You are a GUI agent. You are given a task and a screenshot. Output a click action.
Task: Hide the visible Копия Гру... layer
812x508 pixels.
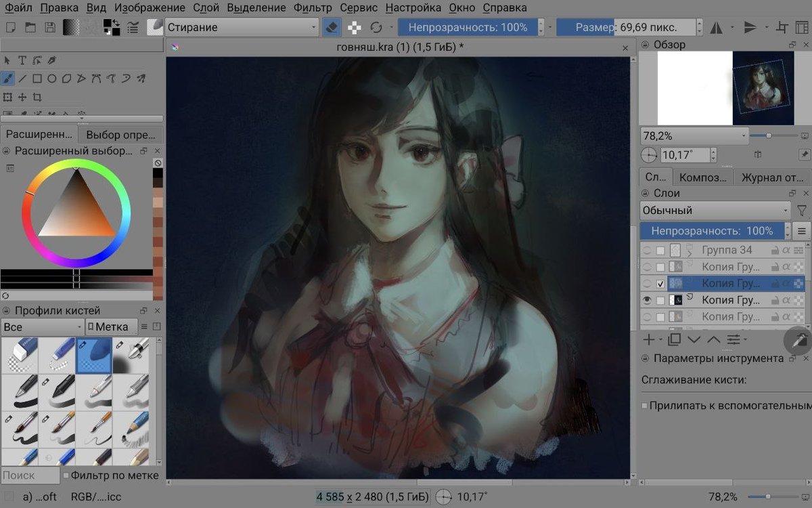[648, 300]
